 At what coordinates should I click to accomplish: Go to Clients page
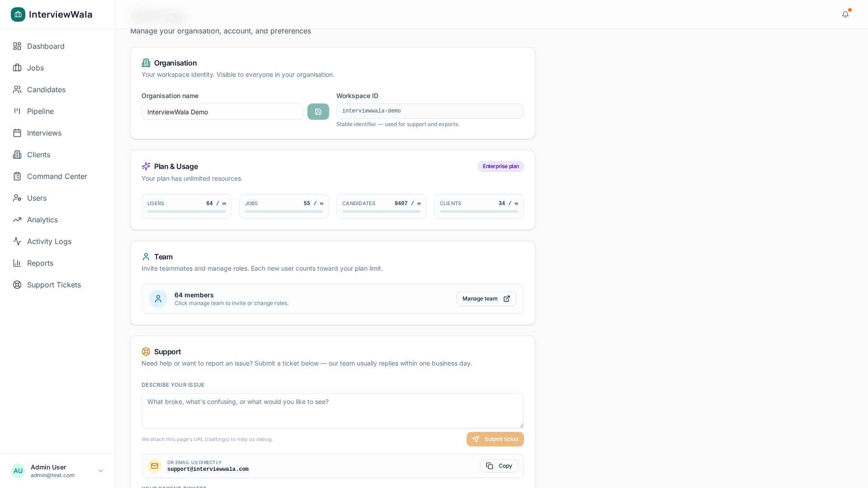(58, 155)
